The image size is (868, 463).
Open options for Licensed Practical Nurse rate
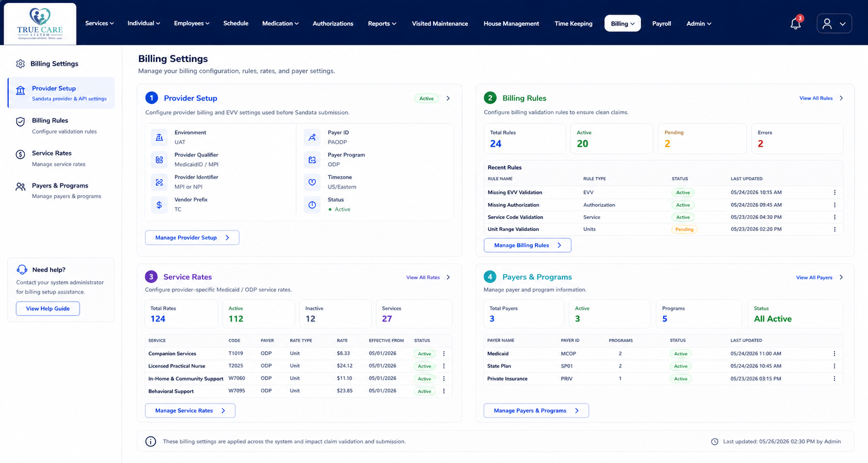click(444, 366)
